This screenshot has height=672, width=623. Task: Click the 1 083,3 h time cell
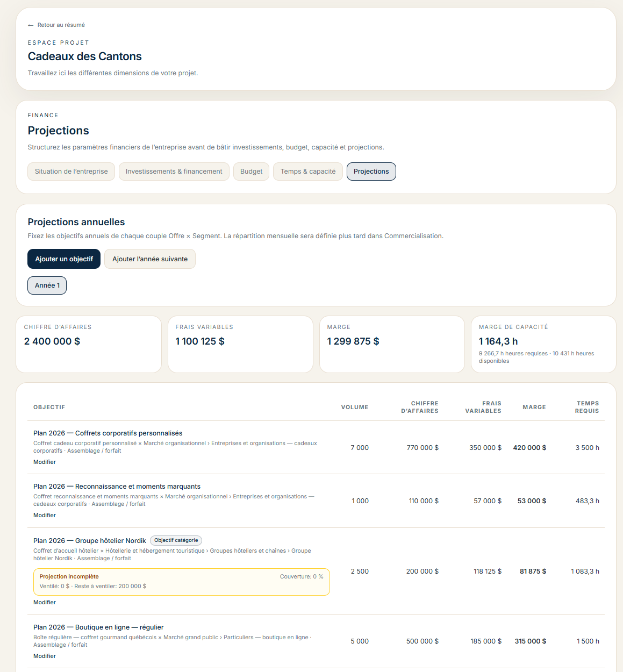pos(585,571)
